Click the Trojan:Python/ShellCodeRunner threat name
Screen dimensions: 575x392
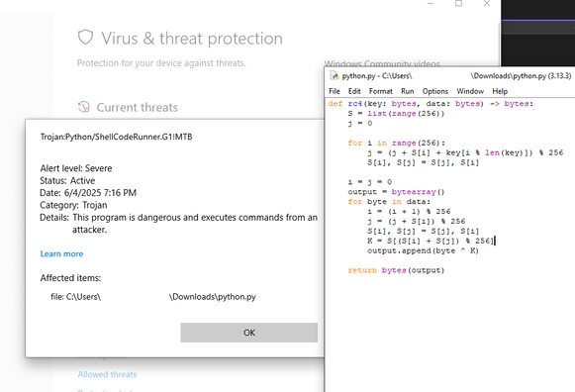[116, 137]
